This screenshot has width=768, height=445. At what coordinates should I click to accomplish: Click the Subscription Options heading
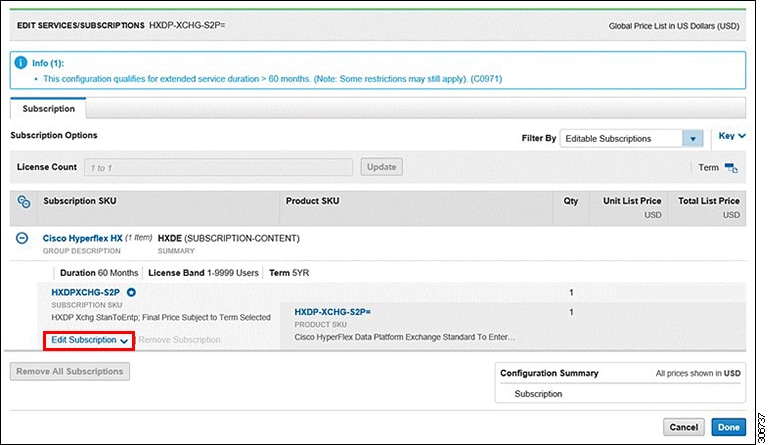coord(54,135)
